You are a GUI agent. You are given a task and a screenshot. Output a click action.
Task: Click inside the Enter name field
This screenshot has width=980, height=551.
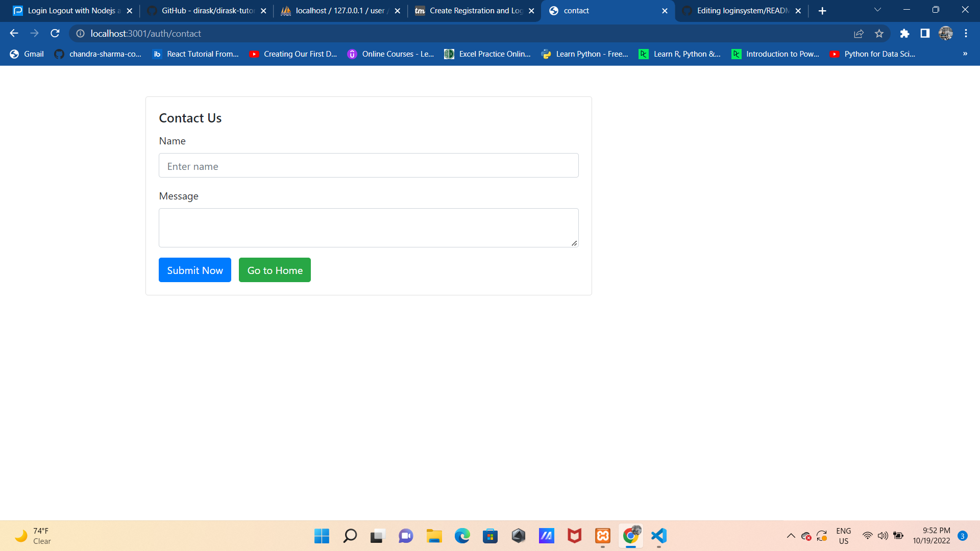tap(369, 165)
